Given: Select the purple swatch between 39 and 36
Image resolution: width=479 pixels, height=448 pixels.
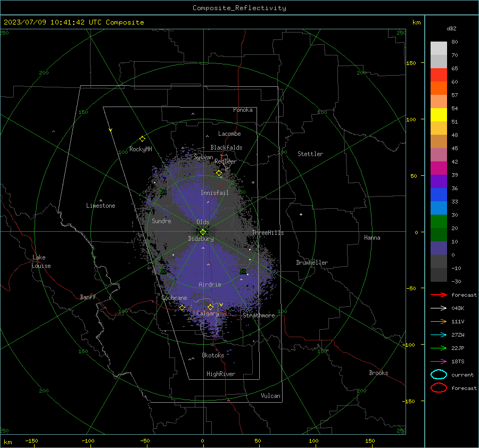Looking at the screenshot, I should point(439,181).
